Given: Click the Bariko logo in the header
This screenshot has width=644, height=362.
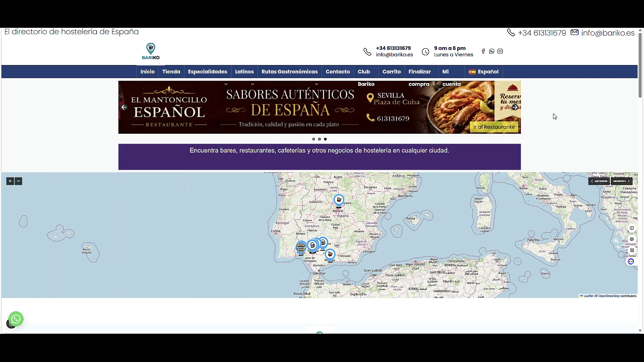Looking at the screenshot, I should [151, 51].
